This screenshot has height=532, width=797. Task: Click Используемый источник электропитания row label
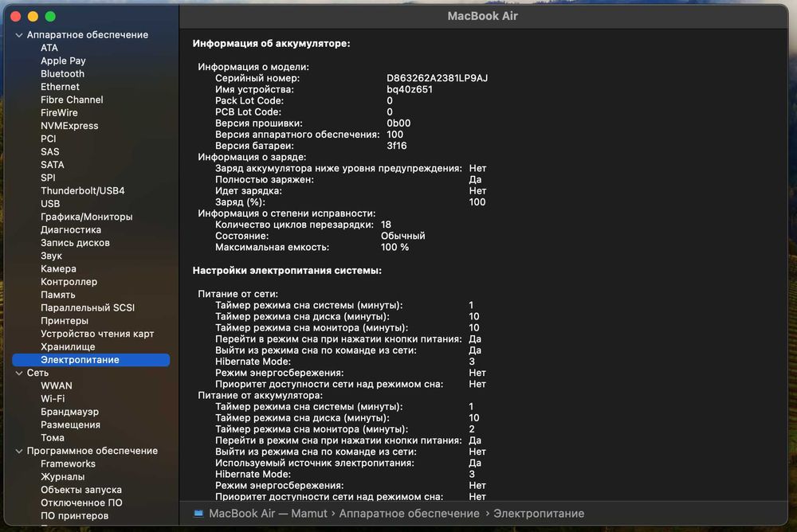(x=315, y=464)
